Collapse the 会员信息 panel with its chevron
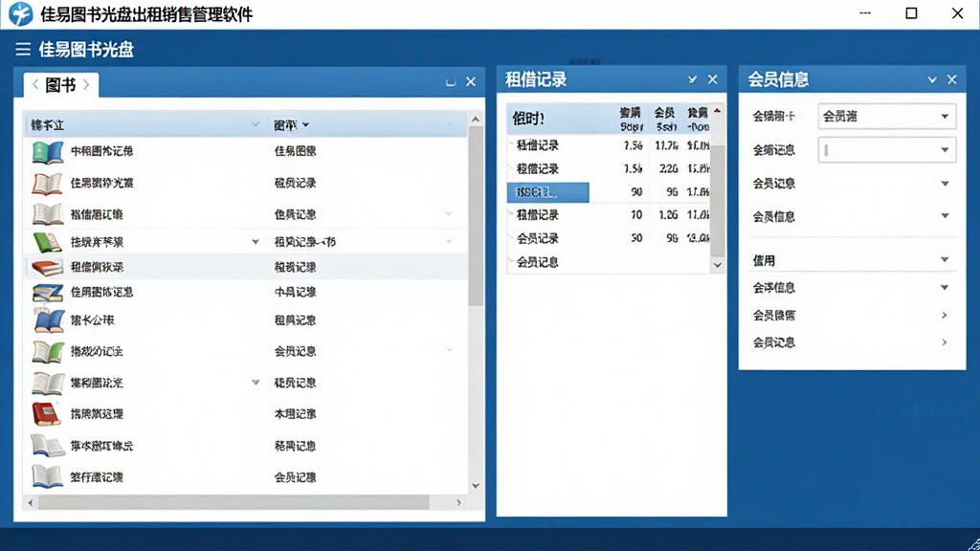This screenshot has height=551, width=980. [x=932, y=79]
